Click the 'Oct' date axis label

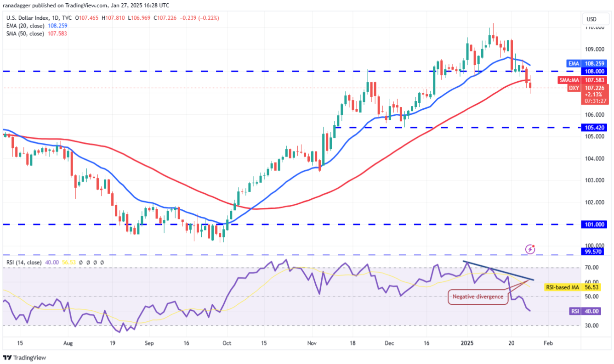point(226,343)
